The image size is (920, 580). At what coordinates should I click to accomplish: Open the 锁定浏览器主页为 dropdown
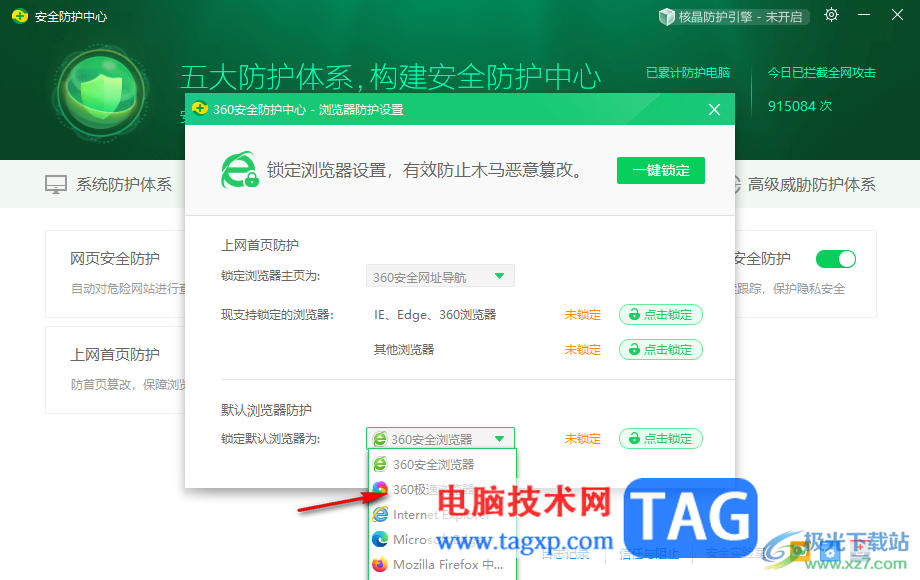(x=440, y=276)
